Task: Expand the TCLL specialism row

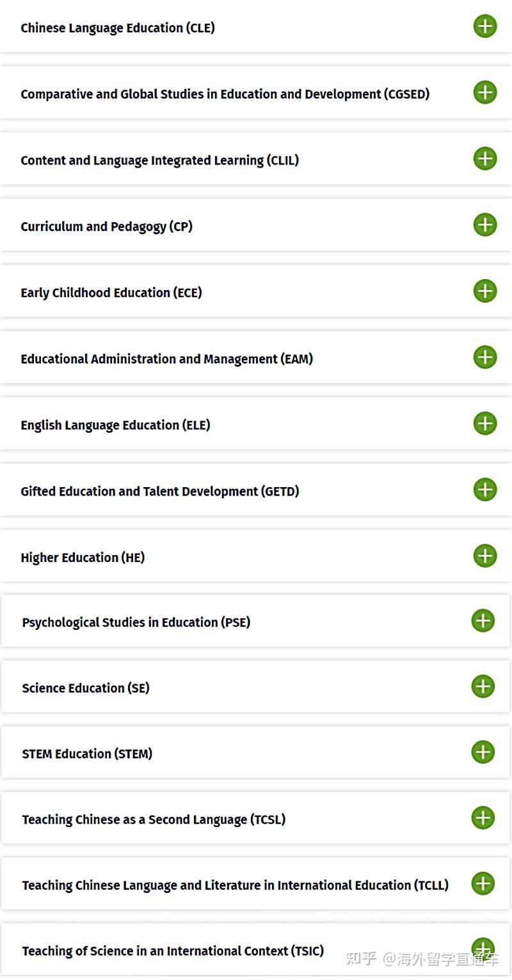Action: point(483,883)
